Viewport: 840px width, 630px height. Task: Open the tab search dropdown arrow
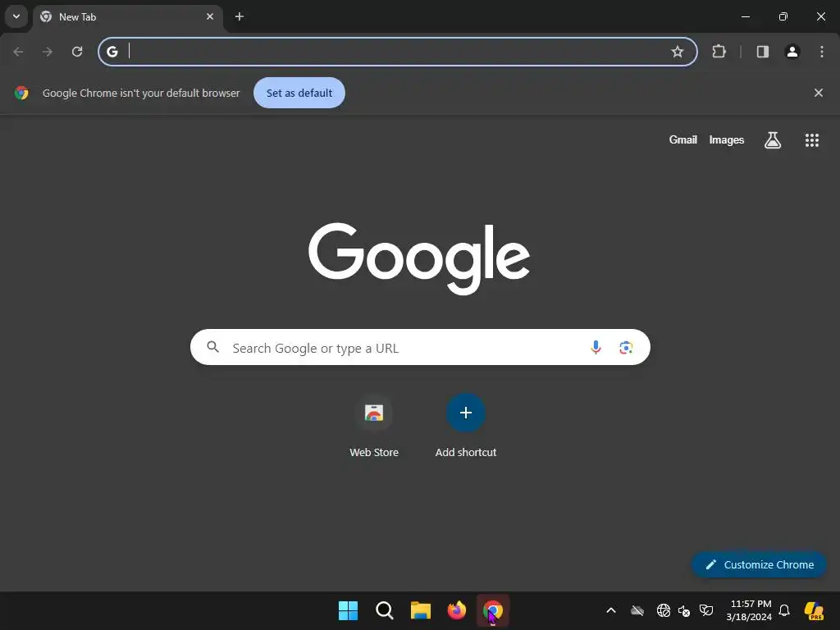pos(16,16)
